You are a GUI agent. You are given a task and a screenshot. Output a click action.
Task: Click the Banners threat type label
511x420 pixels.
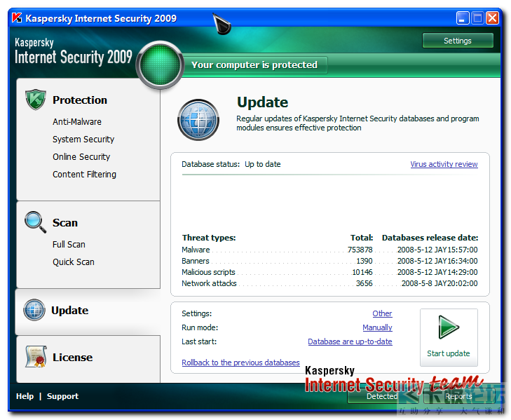pos(195,261)
